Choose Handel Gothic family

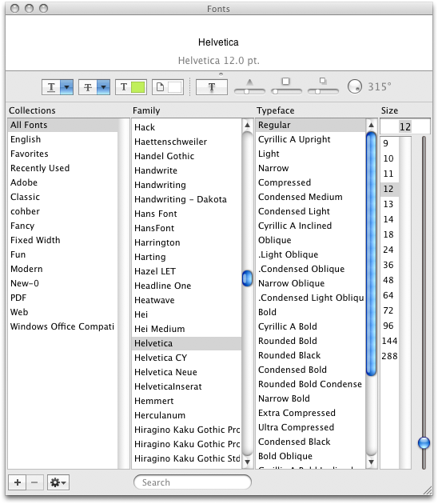tap(186, 156)
